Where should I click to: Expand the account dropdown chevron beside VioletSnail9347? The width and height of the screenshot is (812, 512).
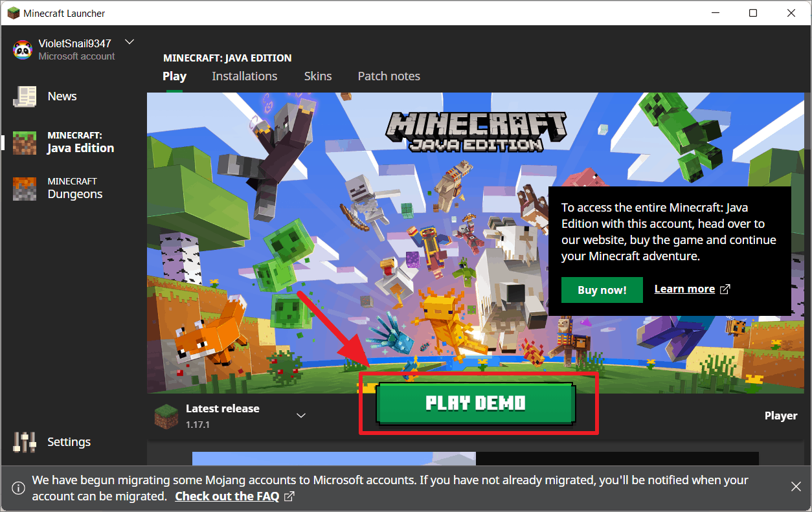pos(130,42)
